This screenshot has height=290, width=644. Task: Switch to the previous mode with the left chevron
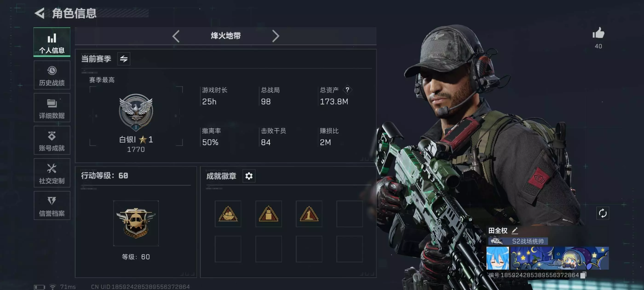[176, 36]
